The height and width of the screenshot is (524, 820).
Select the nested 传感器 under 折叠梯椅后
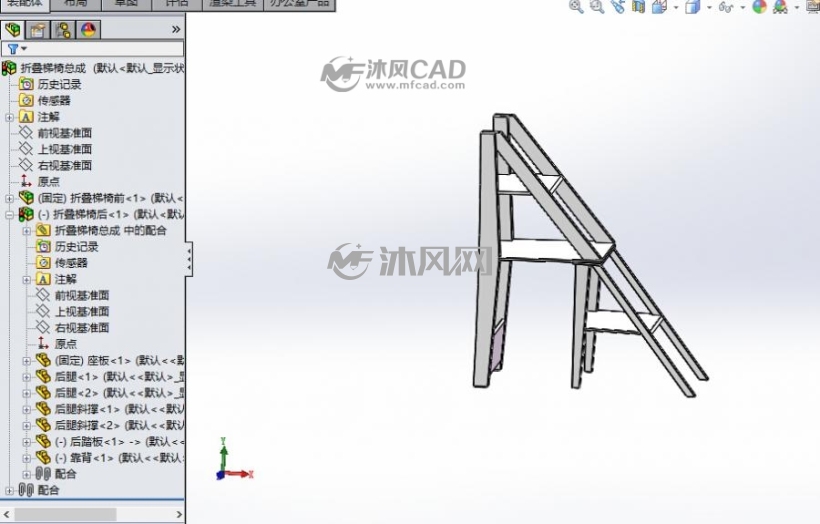62,263
